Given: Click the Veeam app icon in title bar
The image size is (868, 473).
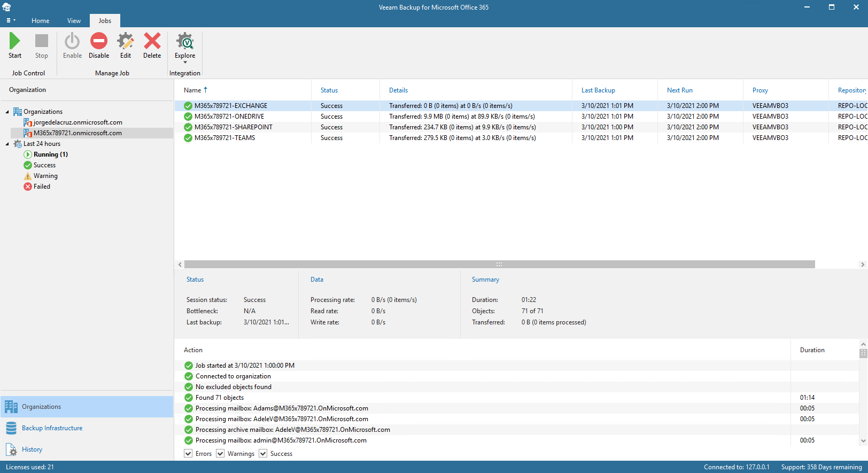Looking at the screenshot, I should pos(7,7).
